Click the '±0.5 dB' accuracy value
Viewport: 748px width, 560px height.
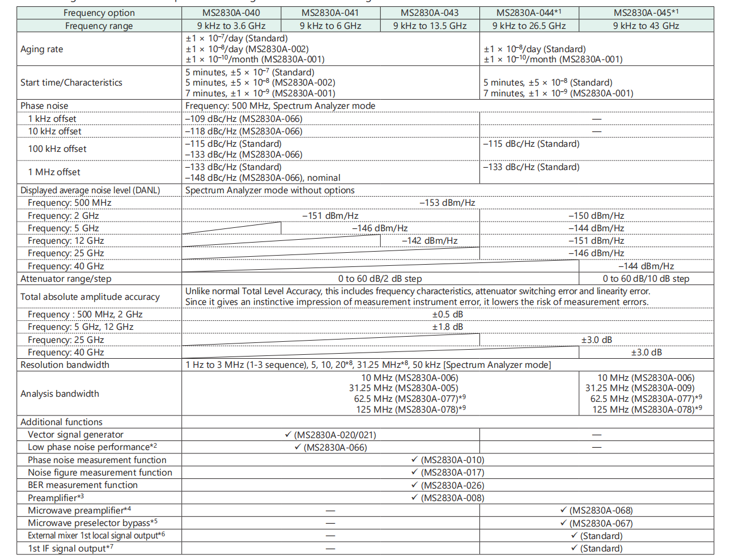[448, 315]
